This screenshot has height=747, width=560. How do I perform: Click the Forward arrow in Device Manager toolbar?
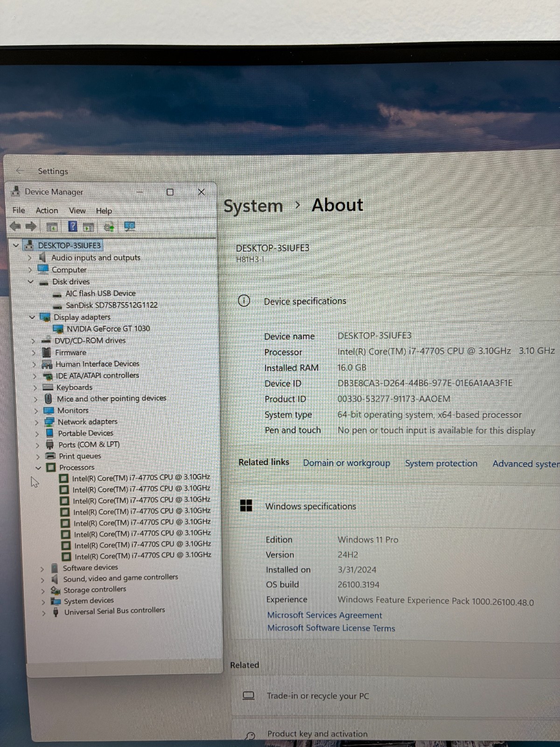[x=31, y=227]
